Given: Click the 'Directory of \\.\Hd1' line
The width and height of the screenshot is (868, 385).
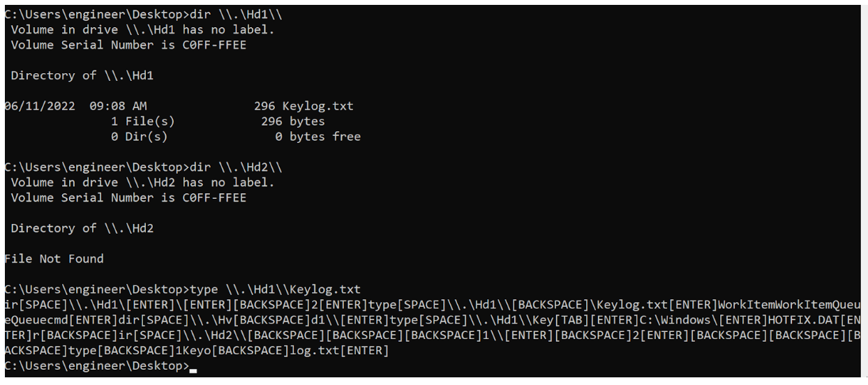Looking at the screenshot, I should (82, 75).
